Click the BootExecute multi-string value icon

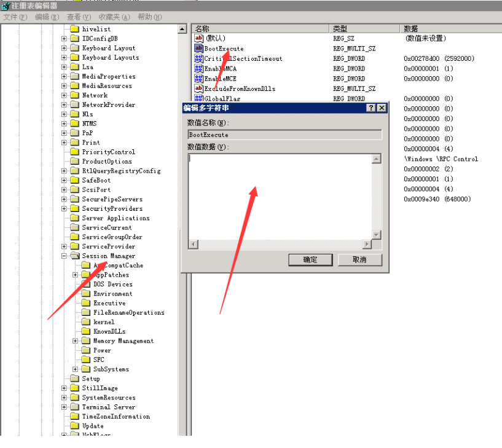pyautogui.click(x=198, y=49)
